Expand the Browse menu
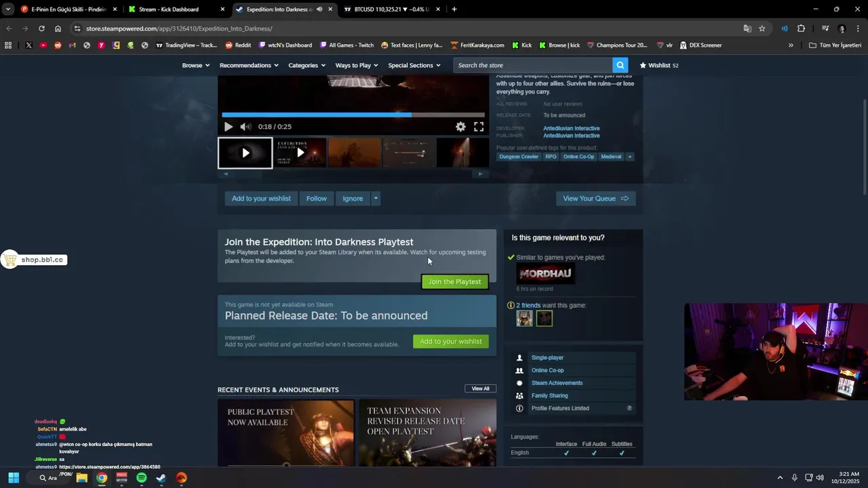Image resolution: width=868 pixels, height=488 pixels. pos(195,65)
